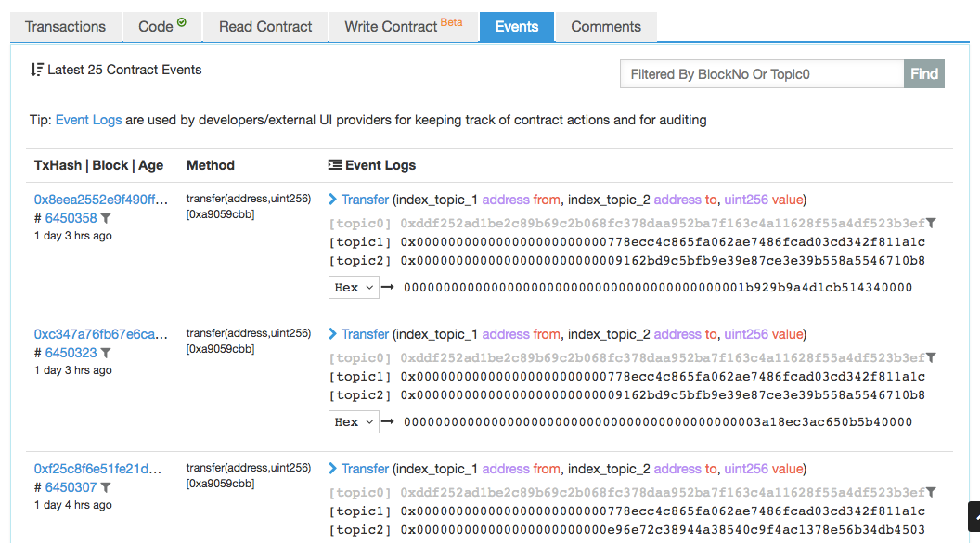The height and width of the screenshot is (543, 980).
Task: Click the arrow icon after first Hex dropdown
Action: point(388,288)
